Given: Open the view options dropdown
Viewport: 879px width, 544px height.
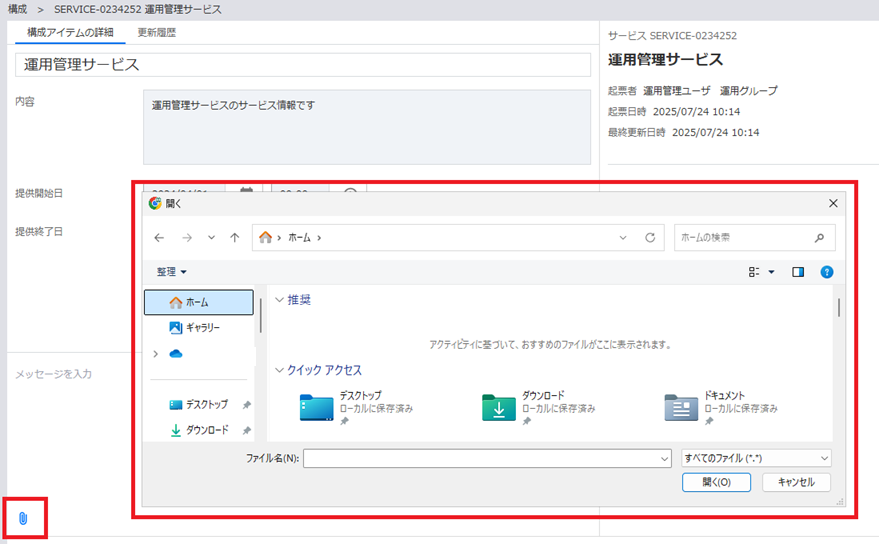Looking at the screenshot, I should pos(771,272).
